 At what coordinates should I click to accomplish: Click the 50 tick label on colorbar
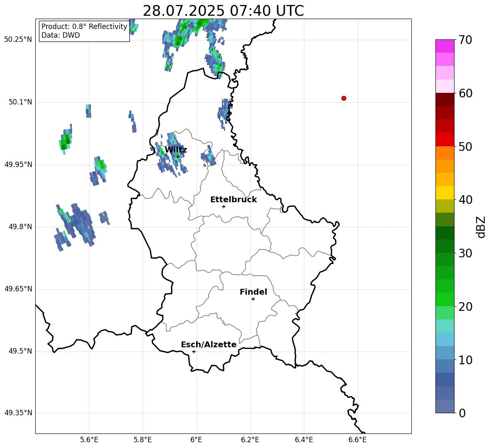[x=465, y=146]
